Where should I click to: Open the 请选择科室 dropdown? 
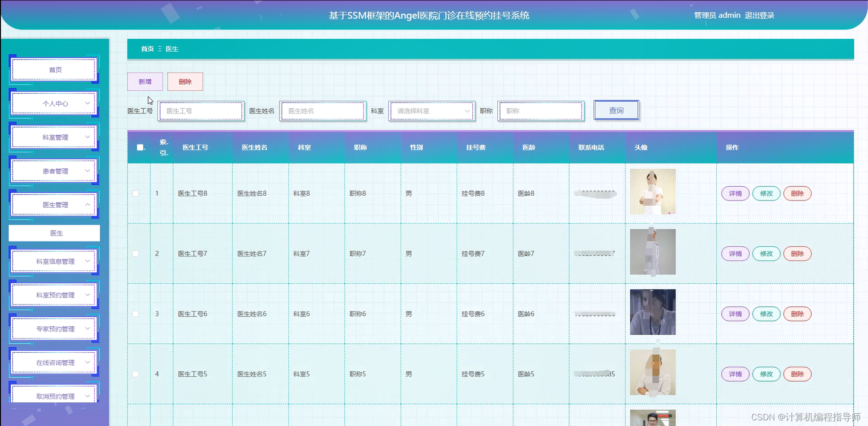[x=432, y=111]
